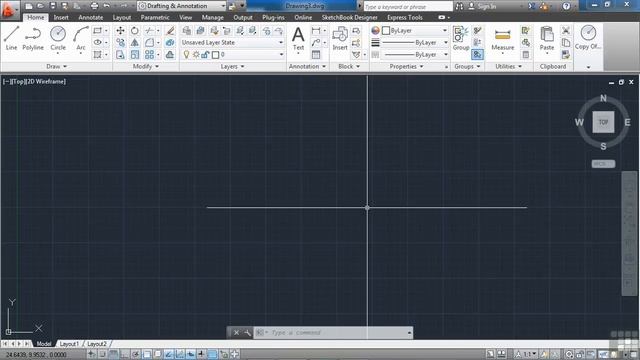Click the Rotate tool icon
Image resolution: width=640 pixels, height=360 pixels.
(x=134, y=31)
